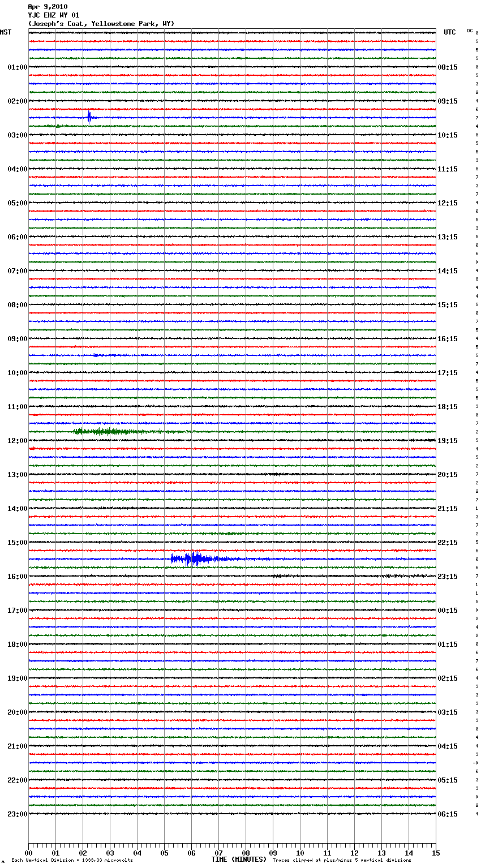The image size is (481, 868).
Task: Select the "16:00" MST time label
Action: (x=18, y=577)
